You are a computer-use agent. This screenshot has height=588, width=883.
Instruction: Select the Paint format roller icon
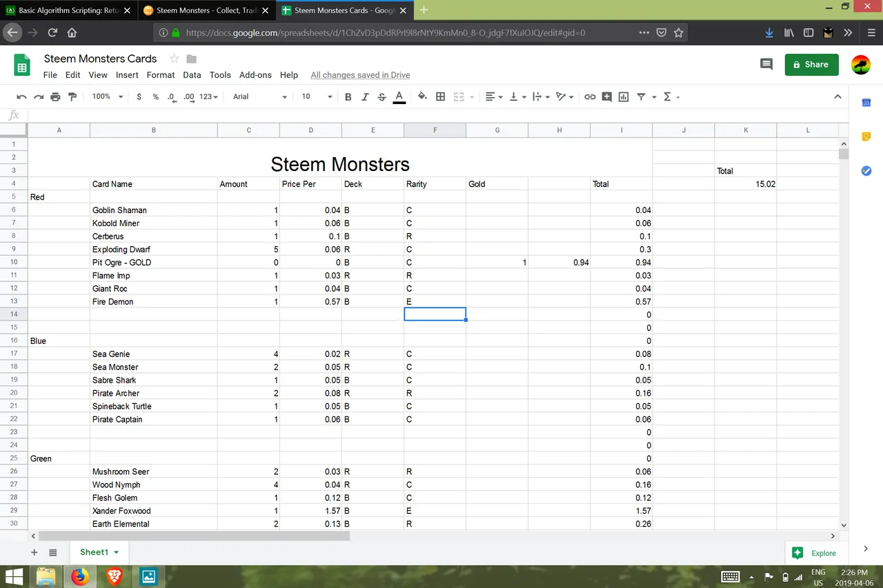pyautogui.click(x=72, y=97)
